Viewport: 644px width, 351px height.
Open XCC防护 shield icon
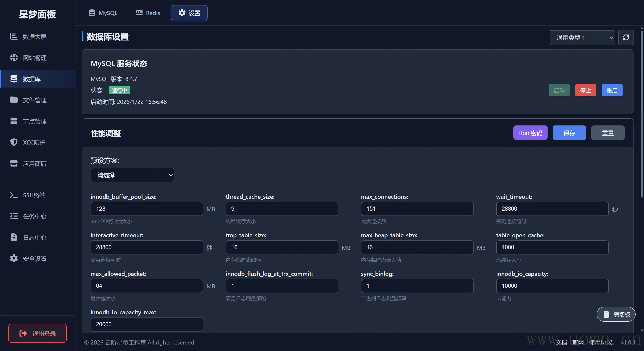14,142
